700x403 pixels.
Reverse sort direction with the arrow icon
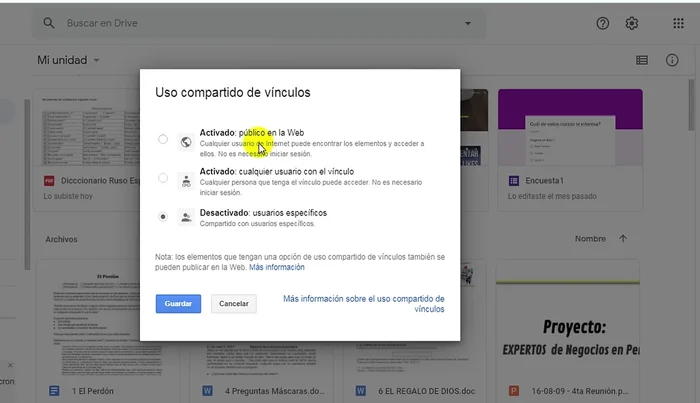point(623,239)
